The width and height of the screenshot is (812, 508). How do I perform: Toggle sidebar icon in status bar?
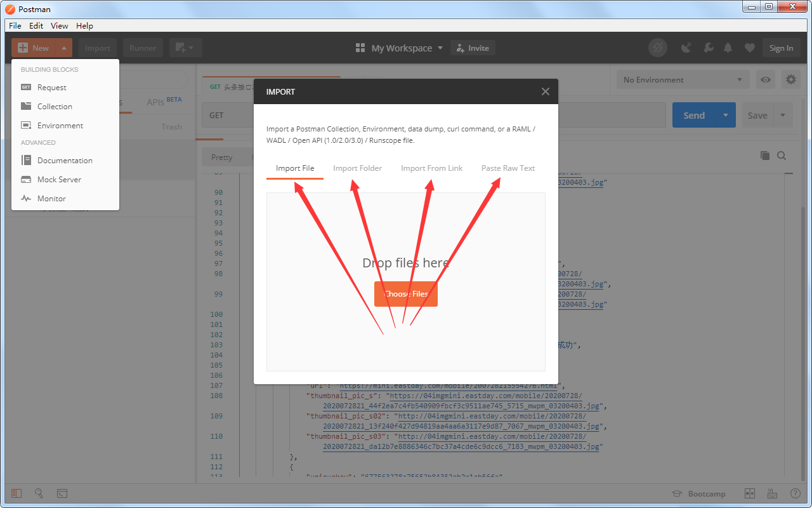[x=16, y=493]
